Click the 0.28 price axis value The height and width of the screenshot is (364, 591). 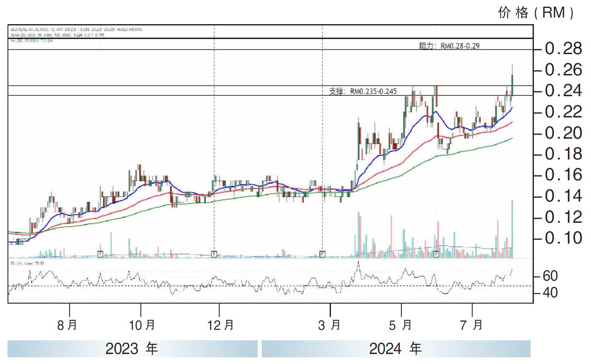tap(563, 49)
